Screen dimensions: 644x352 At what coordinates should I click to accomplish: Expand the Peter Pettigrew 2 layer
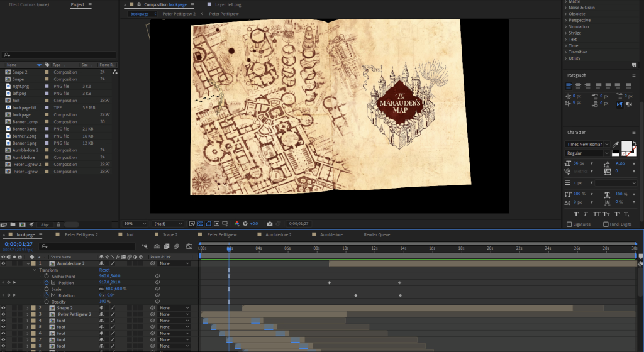[28, 314]
